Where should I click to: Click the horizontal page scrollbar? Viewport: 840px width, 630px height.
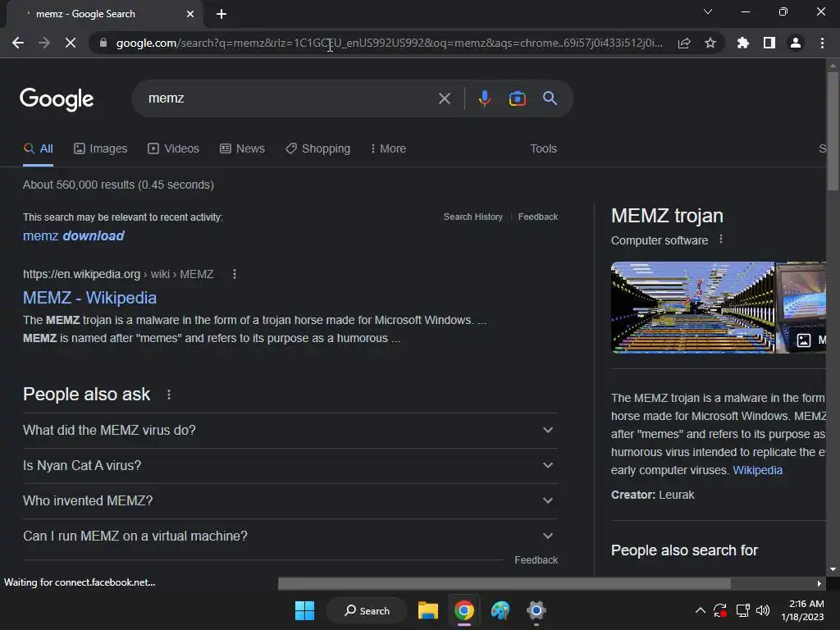(504, 583)
